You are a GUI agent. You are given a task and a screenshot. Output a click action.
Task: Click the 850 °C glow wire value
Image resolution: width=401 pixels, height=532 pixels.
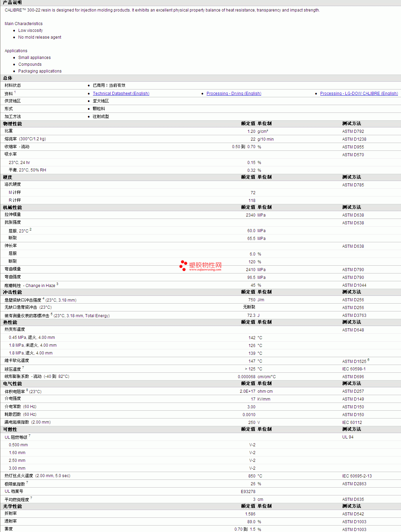click(255, 476)
